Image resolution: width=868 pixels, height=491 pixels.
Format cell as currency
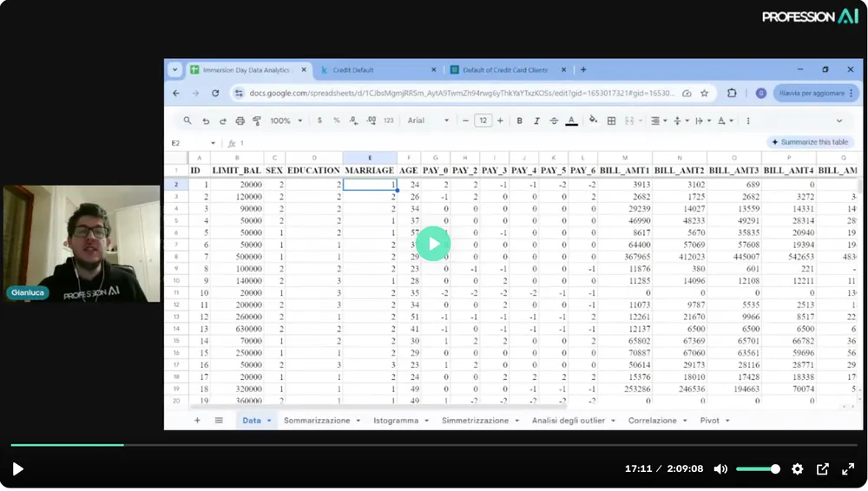click(319, 121)
